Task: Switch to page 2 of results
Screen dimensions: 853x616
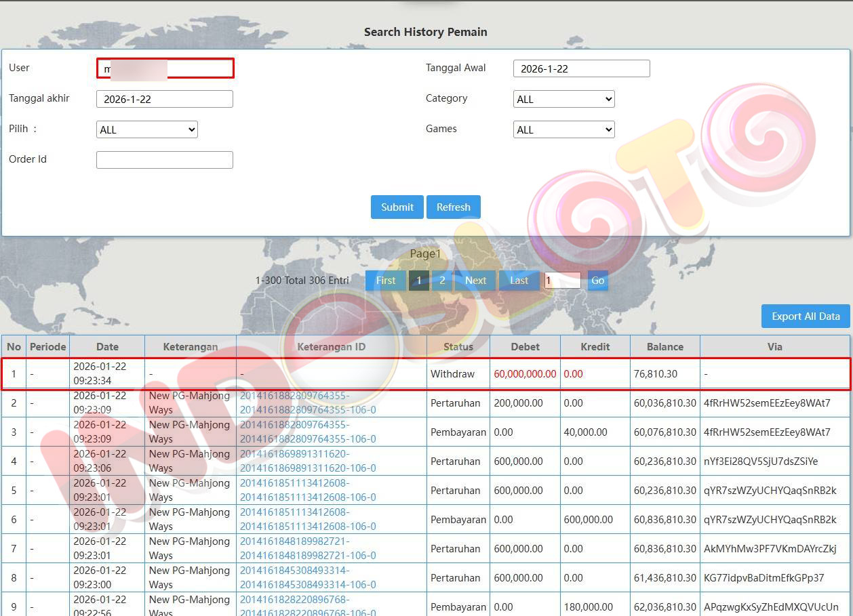Action: pyautogui.click(x=442, y=281)
